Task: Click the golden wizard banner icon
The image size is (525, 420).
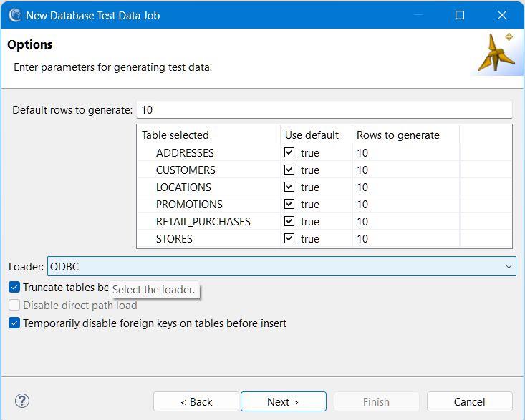Action: tap(496, 52)
